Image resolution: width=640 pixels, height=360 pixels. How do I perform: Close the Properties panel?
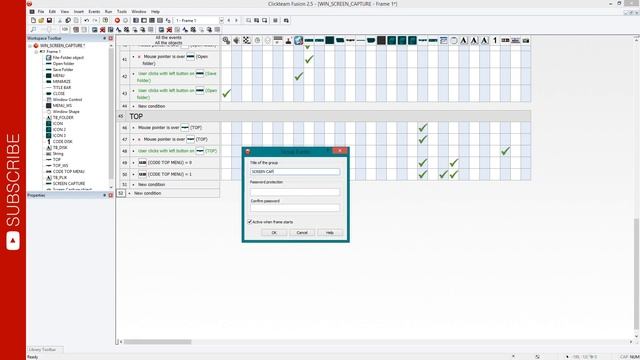[x=111, y=195]
